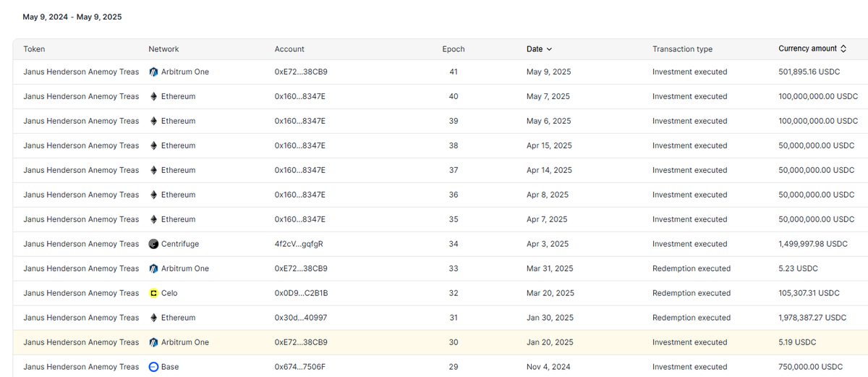Click the amount 5.23 USDC
The height and width of the screenshot is (377, 868).
coord(798,269)
